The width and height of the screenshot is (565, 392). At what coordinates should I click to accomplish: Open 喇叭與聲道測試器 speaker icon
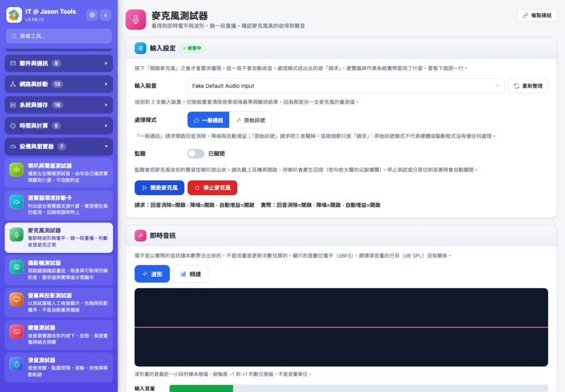(x=17, y=170)
